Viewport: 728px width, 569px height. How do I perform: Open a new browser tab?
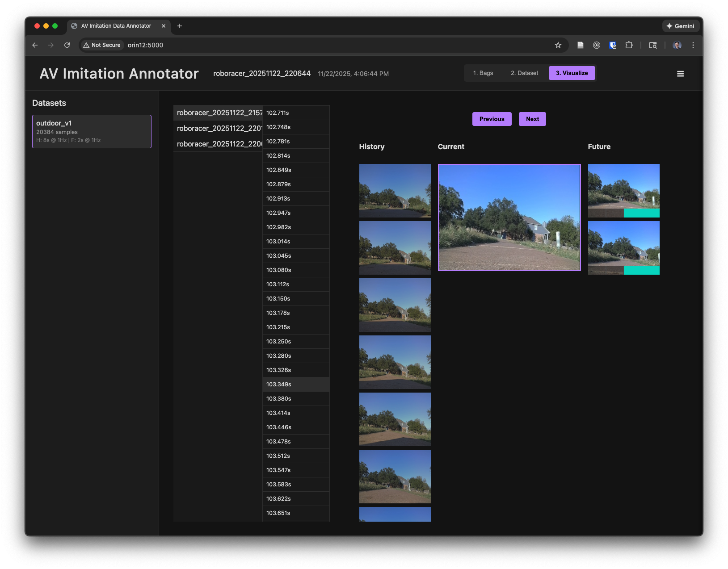(180, 26)
